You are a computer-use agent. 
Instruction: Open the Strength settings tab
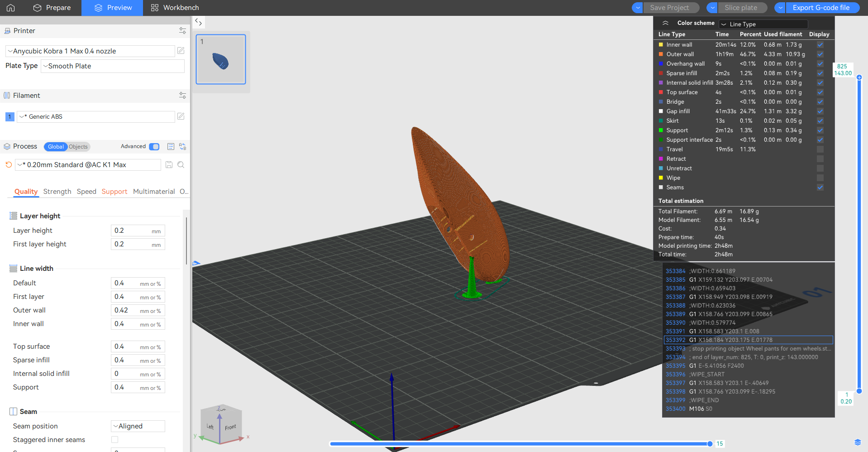coord(57,192)
